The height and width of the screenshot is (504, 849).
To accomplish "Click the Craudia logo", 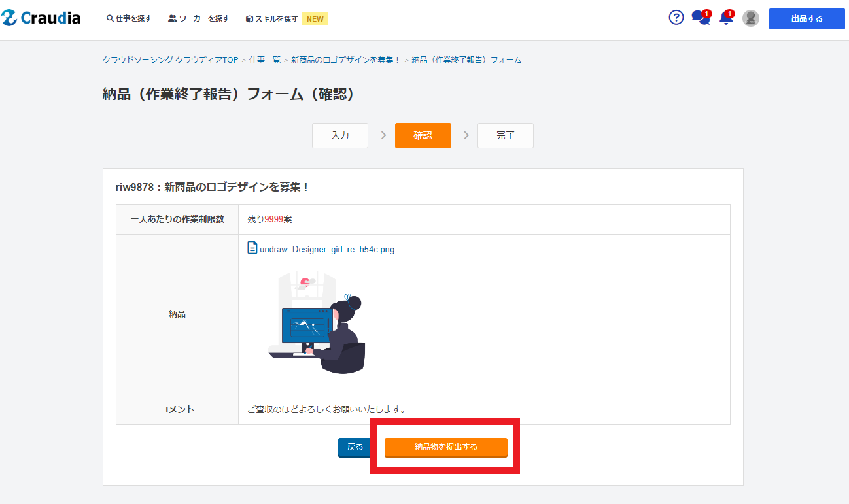I will [x=41, y=18].
